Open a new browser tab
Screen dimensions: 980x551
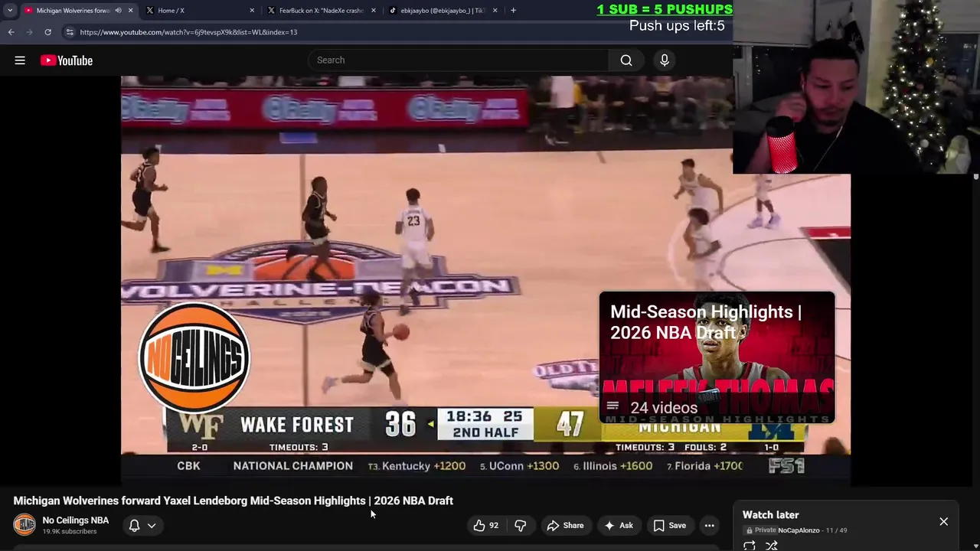(x=513, y=11)
